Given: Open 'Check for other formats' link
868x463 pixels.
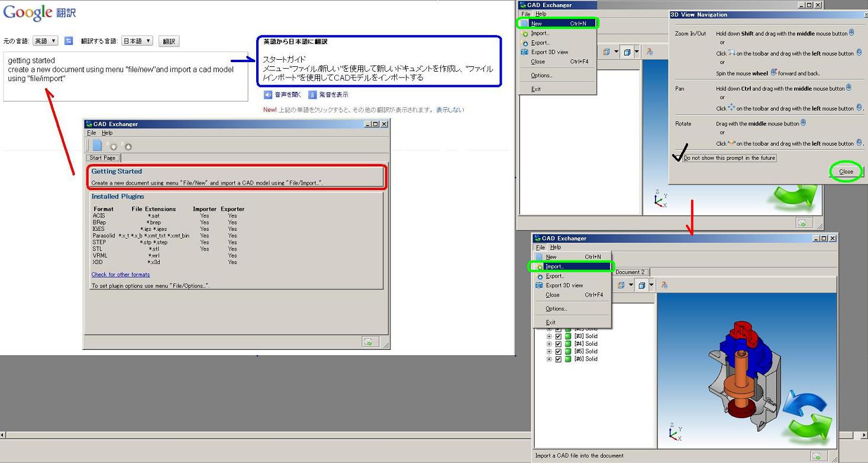Looking at the screenshot, I should 121,275.
